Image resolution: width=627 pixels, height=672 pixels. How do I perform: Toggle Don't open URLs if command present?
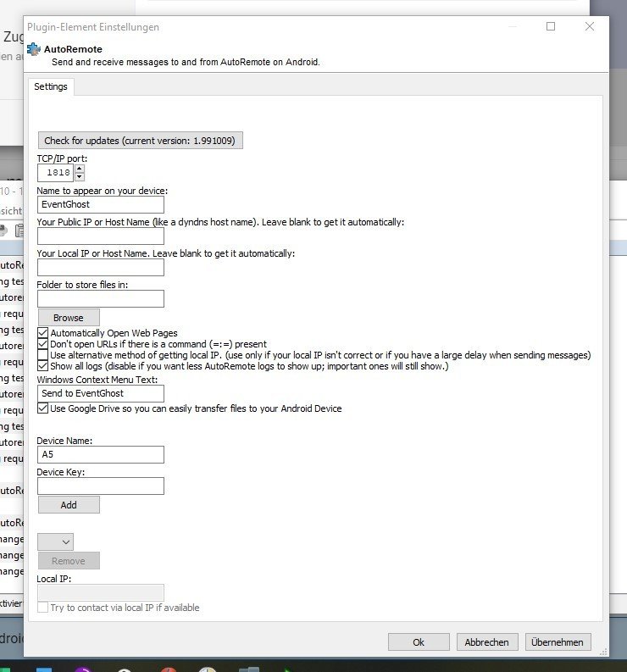[x=43, y=344]
